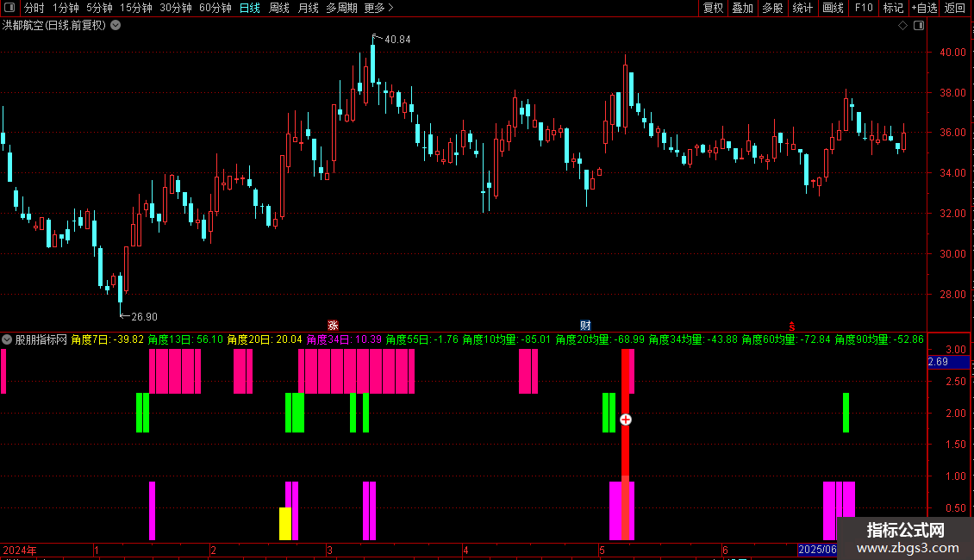Select the 30分钟 period
This screenshot has width=974, height=560.
click(x=175, y=8)
